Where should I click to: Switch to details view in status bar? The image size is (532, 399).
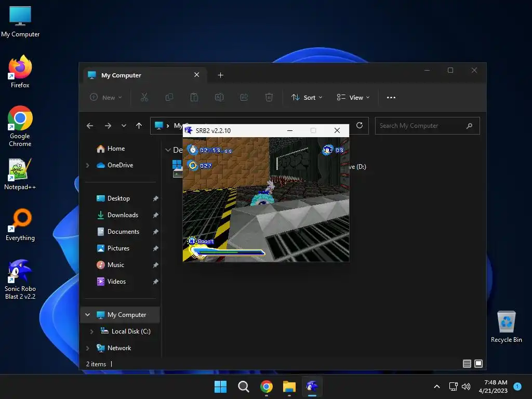pos(467,364)
